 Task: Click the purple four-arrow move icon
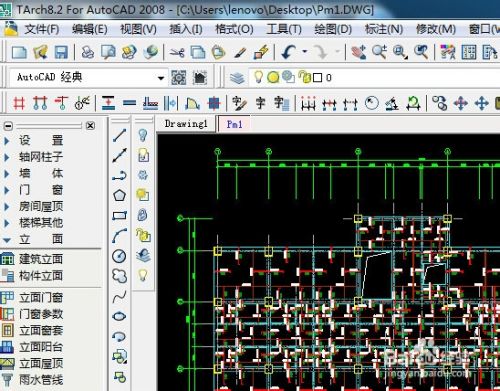tap(461, 103)
